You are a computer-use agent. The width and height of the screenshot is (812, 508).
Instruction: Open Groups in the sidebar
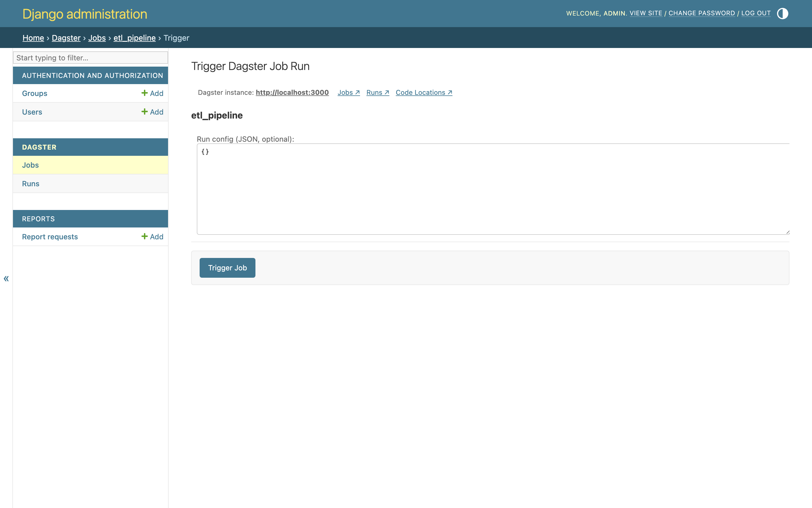pyautogui.click(x=35, y=93)
